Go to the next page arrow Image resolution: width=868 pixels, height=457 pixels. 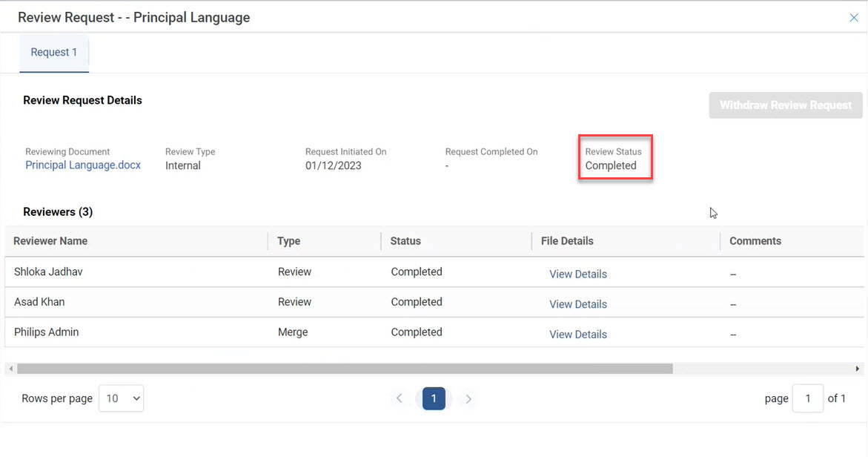click(468, 398)
